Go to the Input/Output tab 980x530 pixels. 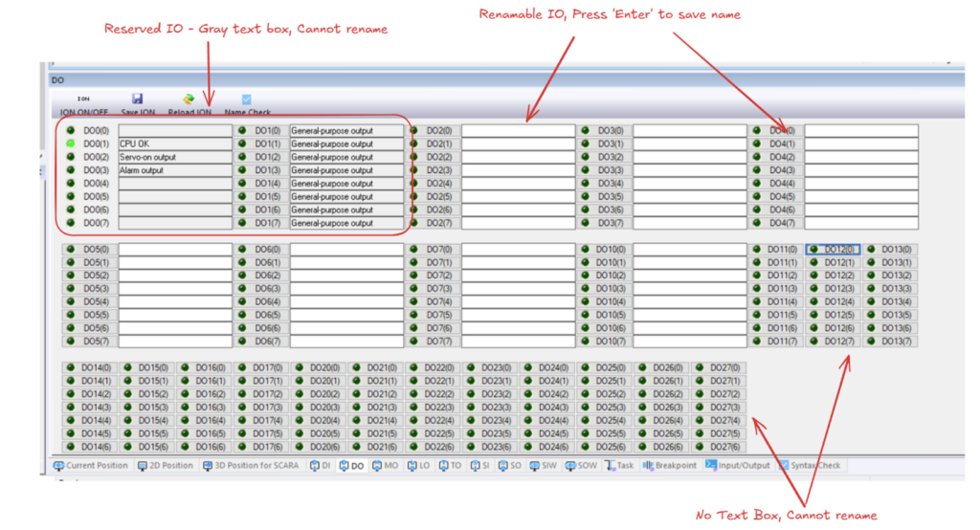[737, 466]
